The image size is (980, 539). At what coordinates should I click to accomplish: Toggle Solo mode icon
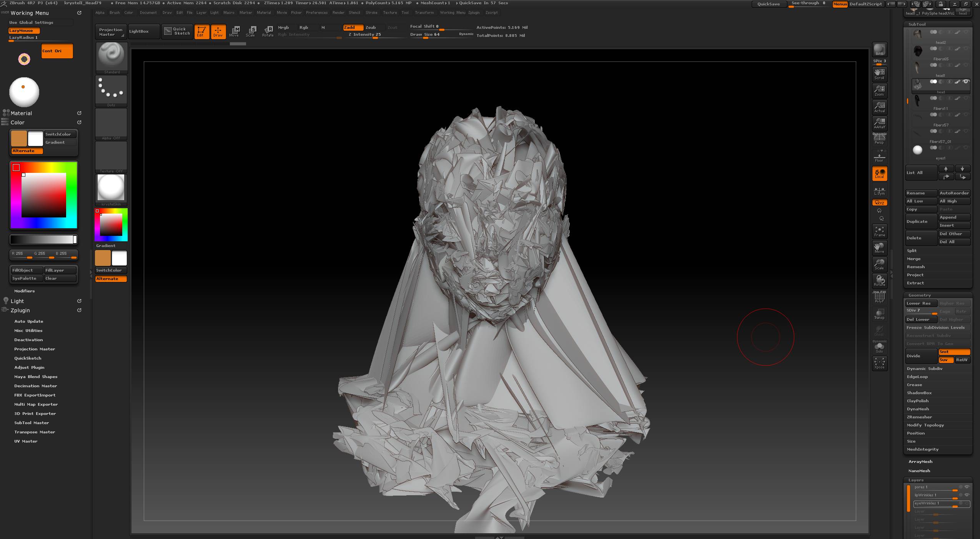[x=879, y=347]
